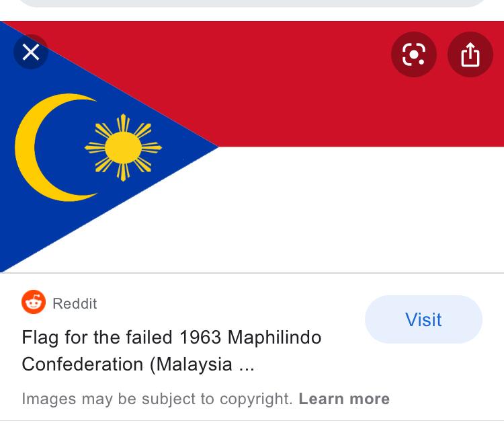The height and width of the screenshot is (429, 504).
Task: Tap the '1963' in the result title
Action: (x=200, y=338)
